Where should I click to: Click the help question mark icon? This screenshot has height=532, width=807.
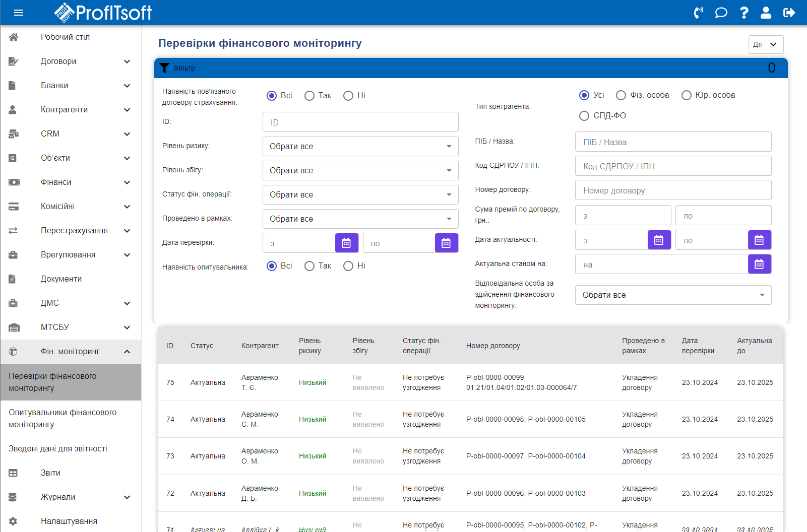744,13
